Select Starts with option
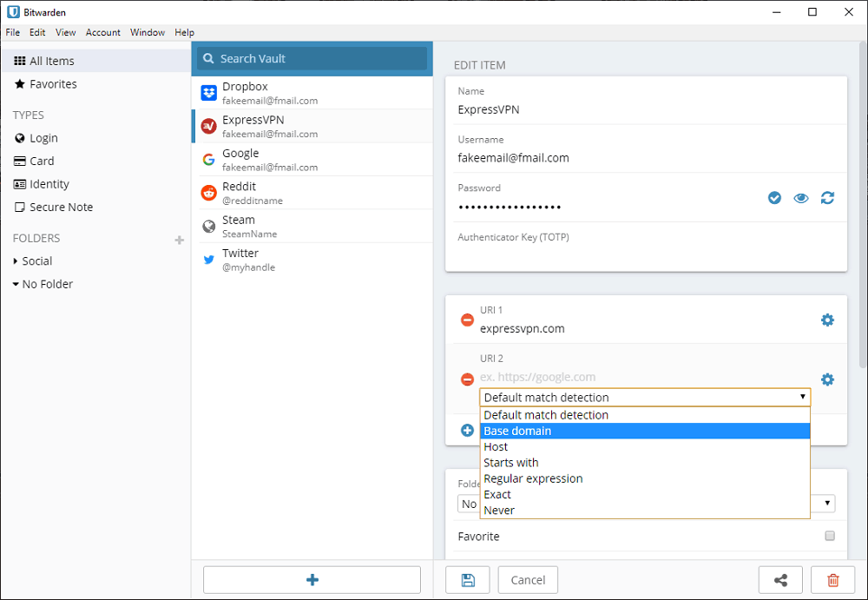 point(645,463)
